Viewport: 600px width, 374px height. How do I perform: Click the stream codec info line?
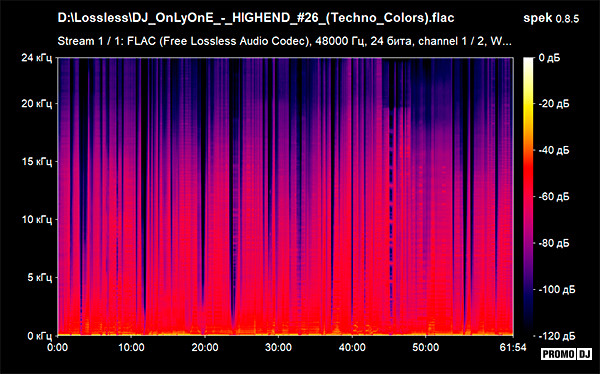pyautogui.click(x=284, y=41)
